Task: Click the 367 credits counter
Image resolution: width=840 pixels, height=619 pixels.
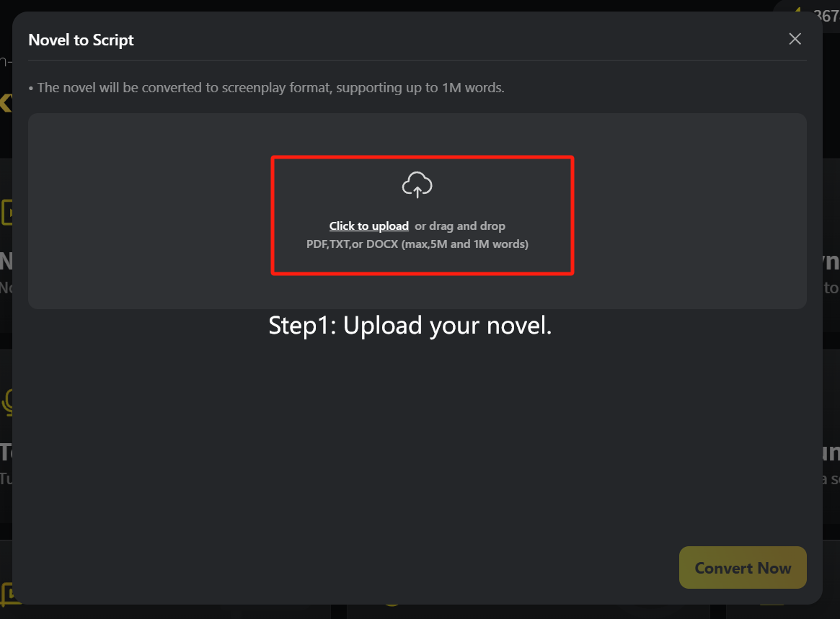Action: pyautogui.click(x=826, y=16)
